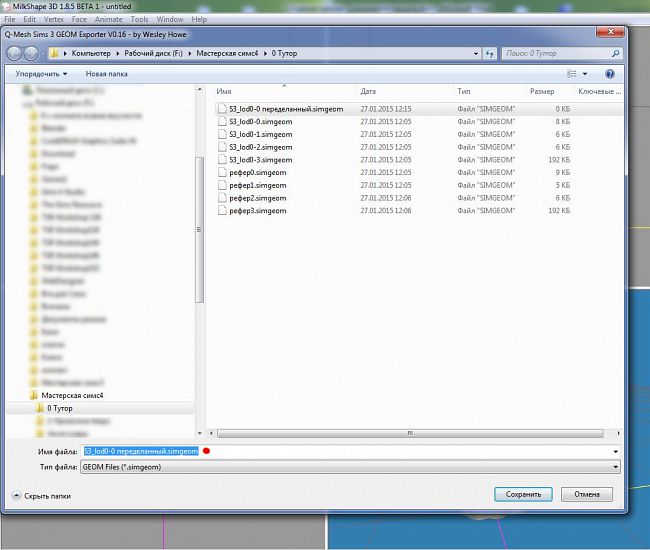Click file icon of S3_lod0-0.simgeom
650x550 pixels.
pyautogui.click(x=222, y=121)
